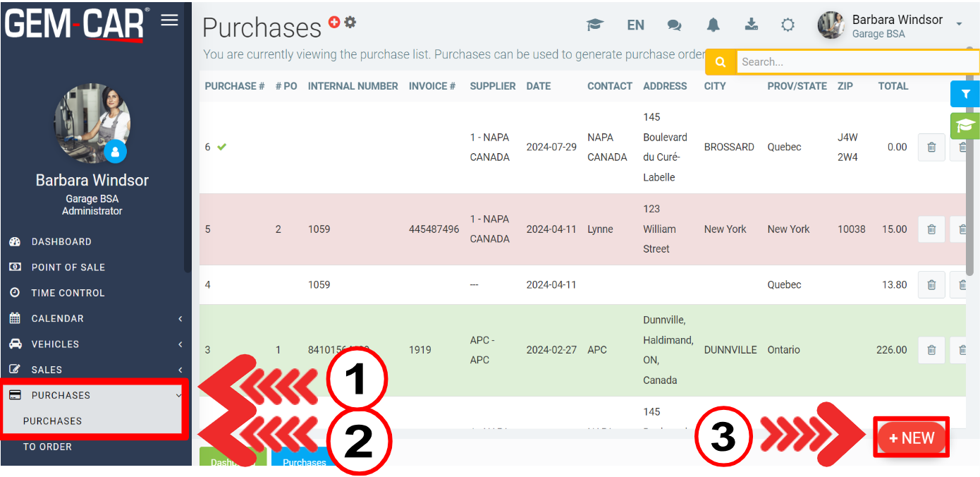Go to Dashboard in sidebar
This screenshot has height=477, width=980.
coord(61,242)
